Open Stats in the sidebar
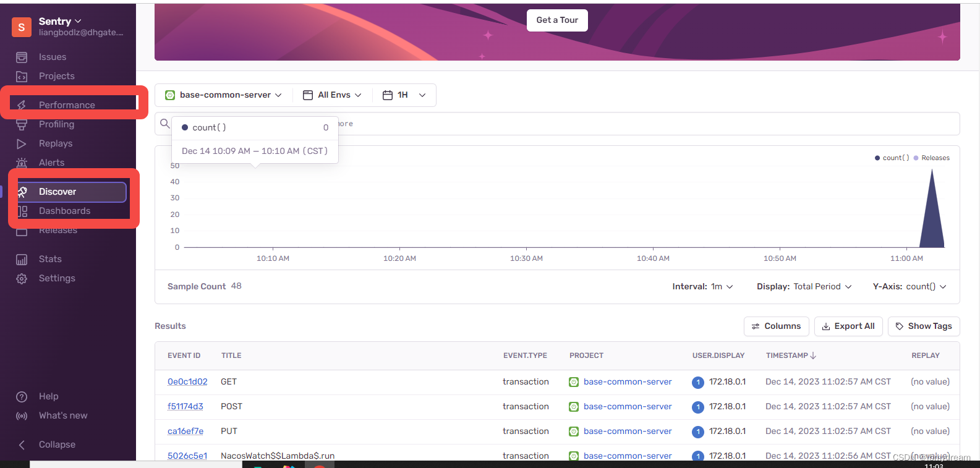Viewport: 980px width, 468px height. coord(50,260)
